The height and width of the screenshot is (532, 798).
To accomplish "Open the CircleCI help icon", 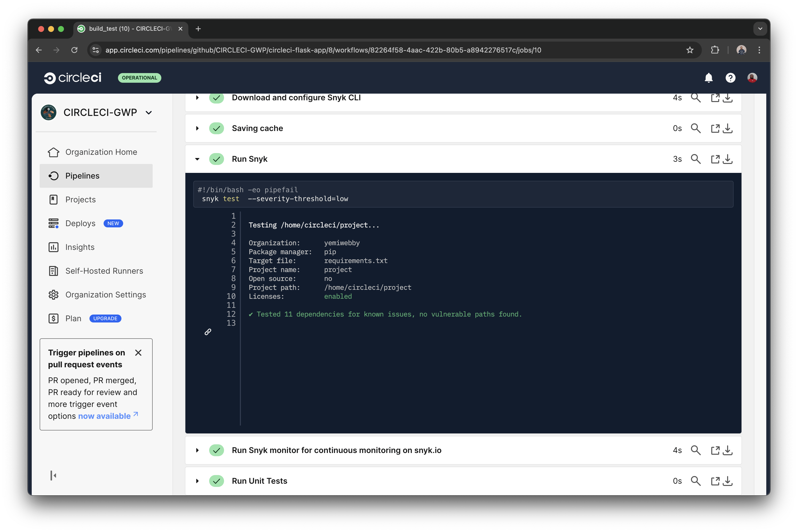I will pyautogui.click(x=731, y=78).
